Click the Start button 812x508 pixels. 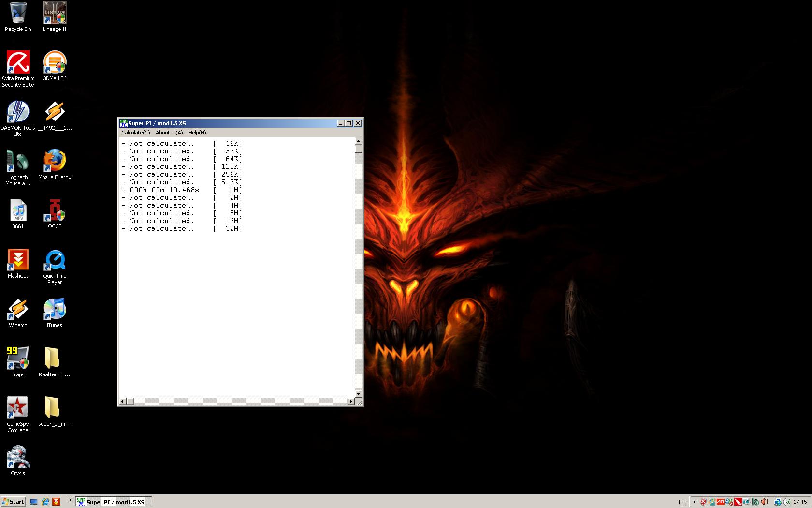coord(13,502)
